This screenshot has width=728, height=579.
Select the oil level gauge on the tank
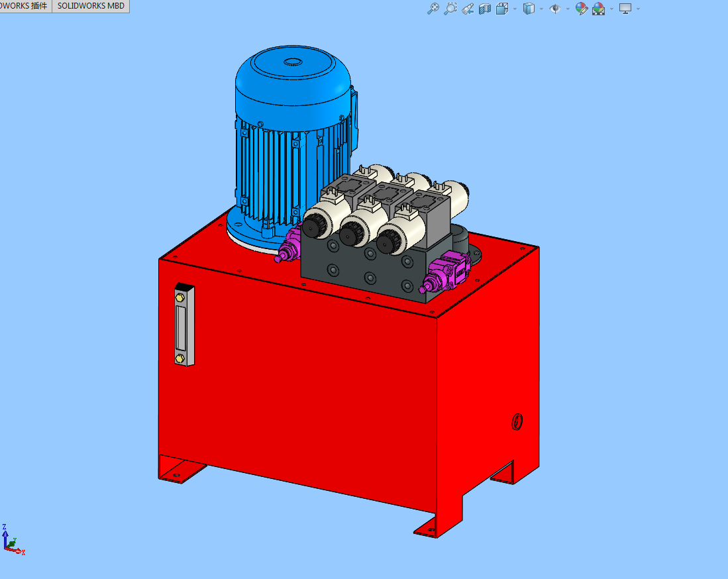(x=181, y=325)
